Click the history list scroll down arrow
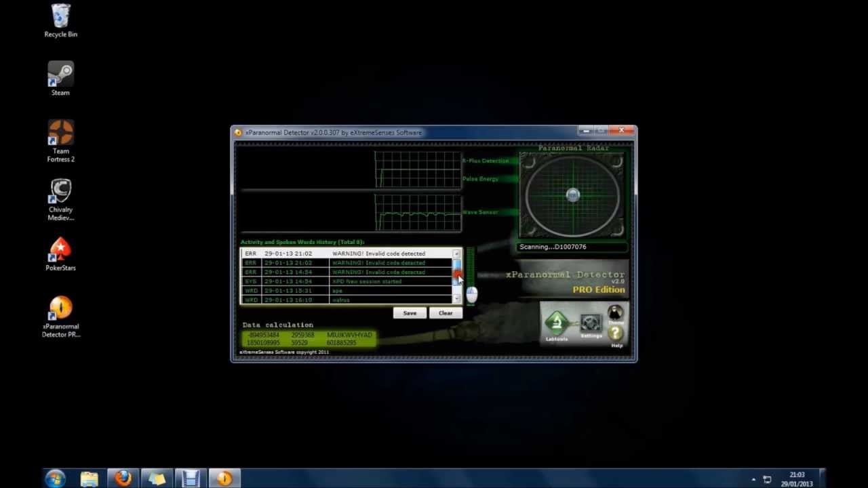Image resolution: width=868 pixels, height=488 pixels. (457, 299)
